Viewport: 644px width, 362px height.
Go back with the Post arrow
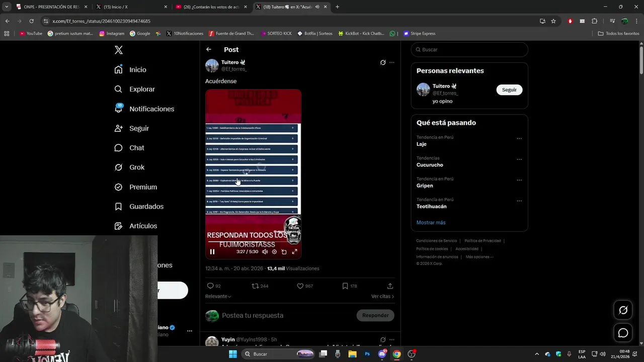click(209, 49)
